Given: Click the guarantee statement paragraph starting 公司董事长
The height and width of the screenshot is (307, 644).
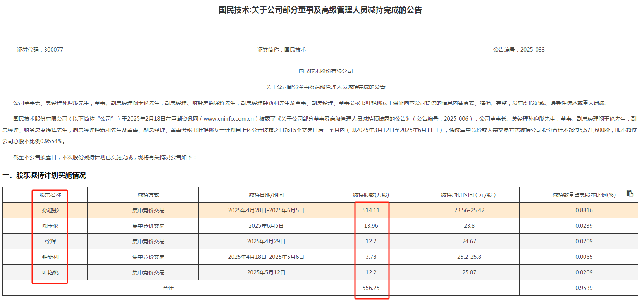Looking at the screenshot, I should pyautogui.click(x=311, y=103).
